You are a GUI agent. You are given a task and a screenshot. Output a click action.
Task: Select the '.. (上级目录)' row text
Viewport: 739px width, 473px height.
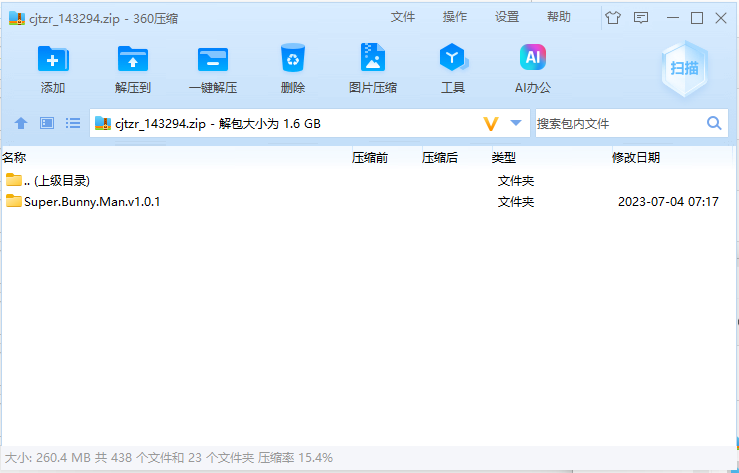pos(57,180)
